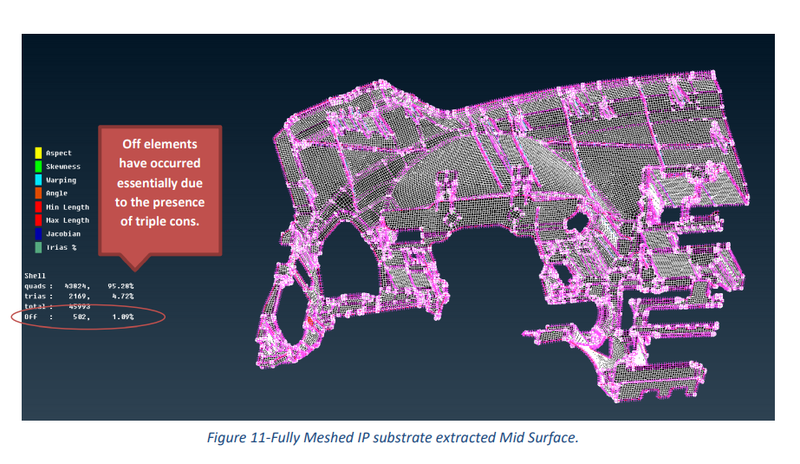Click the red Max Length swatch
The width and height of the screenshot is (800, 464).
click(37, 219)
